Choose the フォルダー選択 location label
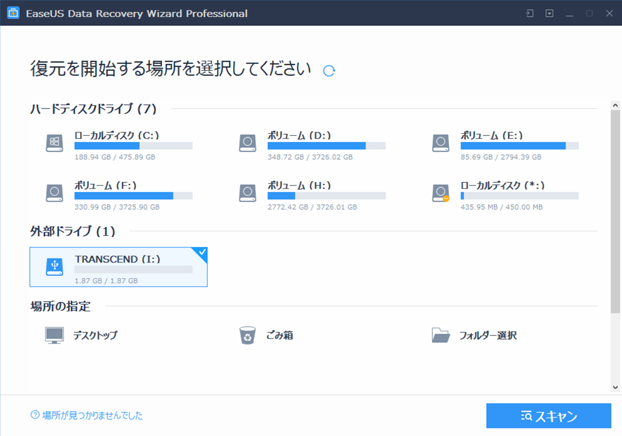 (x=488, y=336)
